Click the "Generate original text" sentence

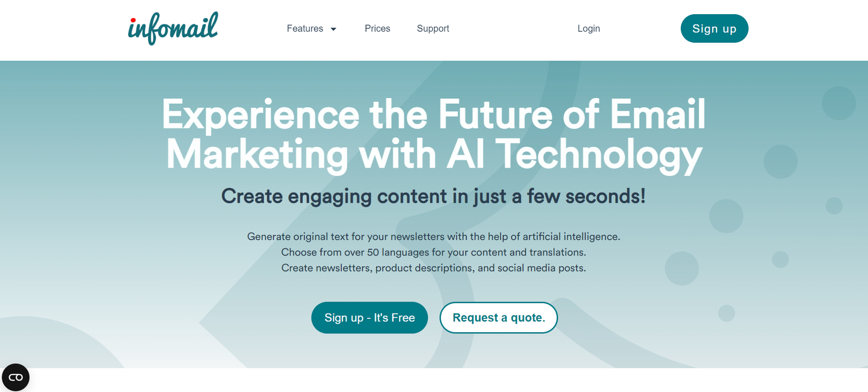click(x=433, y=236)
